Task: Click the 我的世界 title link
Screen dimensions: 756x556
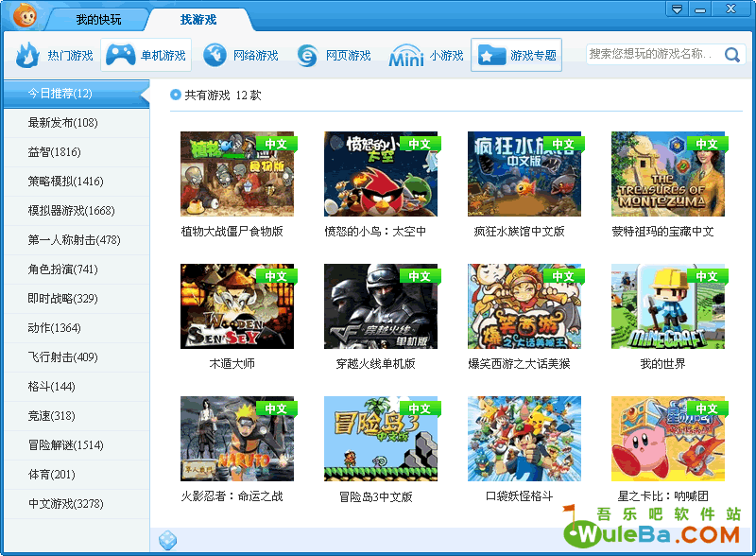Action: click(x=663, y=364)
